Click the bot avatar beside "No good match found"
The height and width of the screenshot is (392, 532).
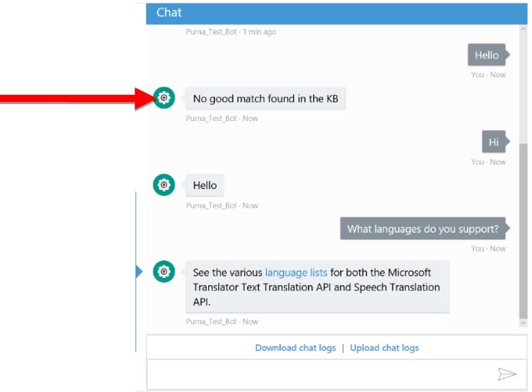click(164, 98)
